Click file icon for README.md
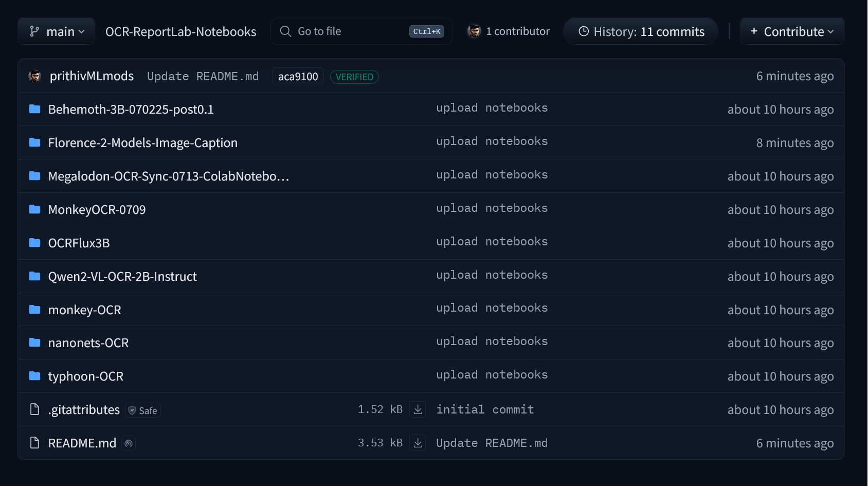This screenshot has width=868, height=486. tap(34, 443)
